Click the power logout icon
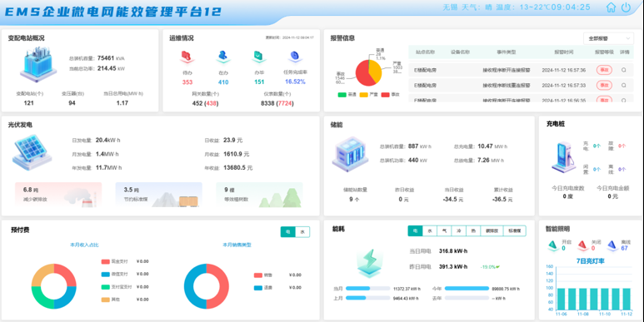 626,7
